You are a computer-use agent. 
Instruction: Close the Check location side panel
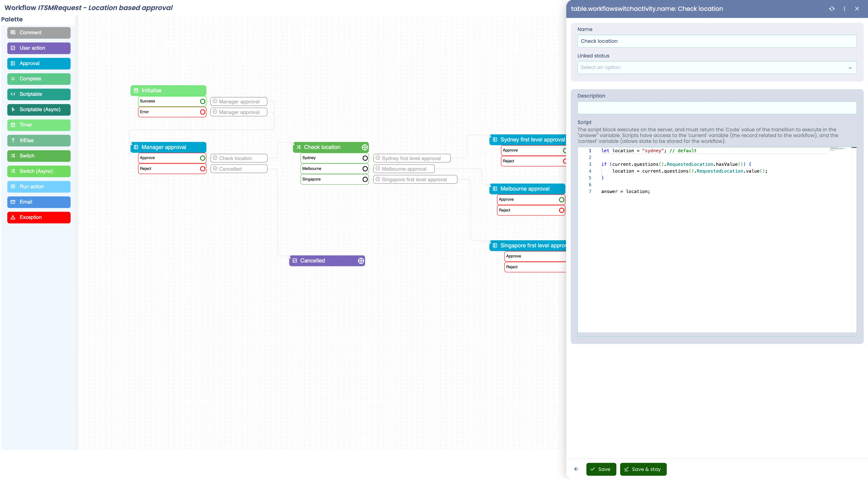[857, 9]
